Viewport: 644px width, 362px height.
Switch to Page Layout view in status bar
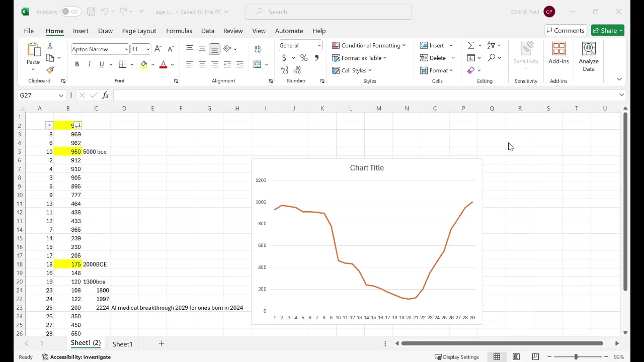(516, 357)
